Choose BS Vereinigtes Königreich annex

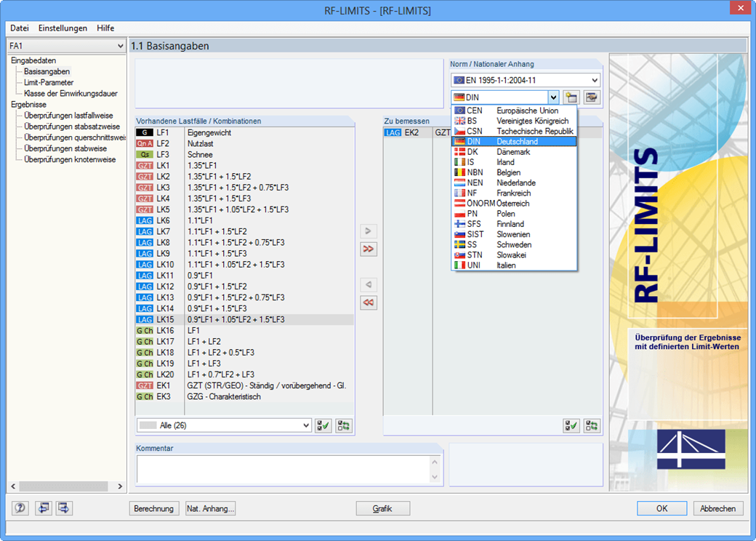tap(514, 121)
